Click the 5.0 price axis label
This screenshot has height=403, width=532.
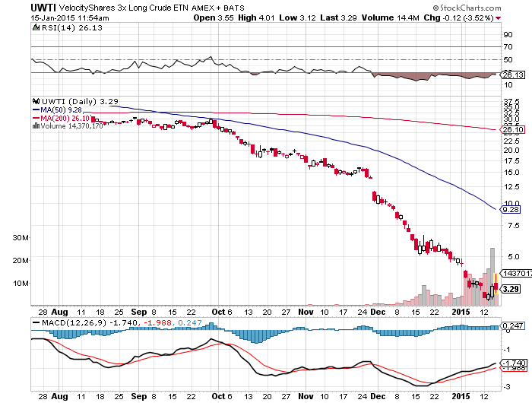point(513,257)
